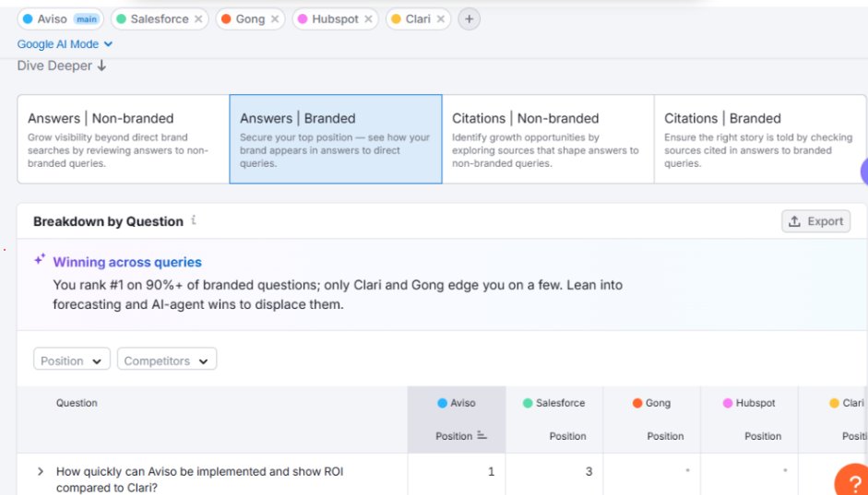Click Salesforce position value 3
This screenshot has height=495, width=868.
[x=589, y=471]
